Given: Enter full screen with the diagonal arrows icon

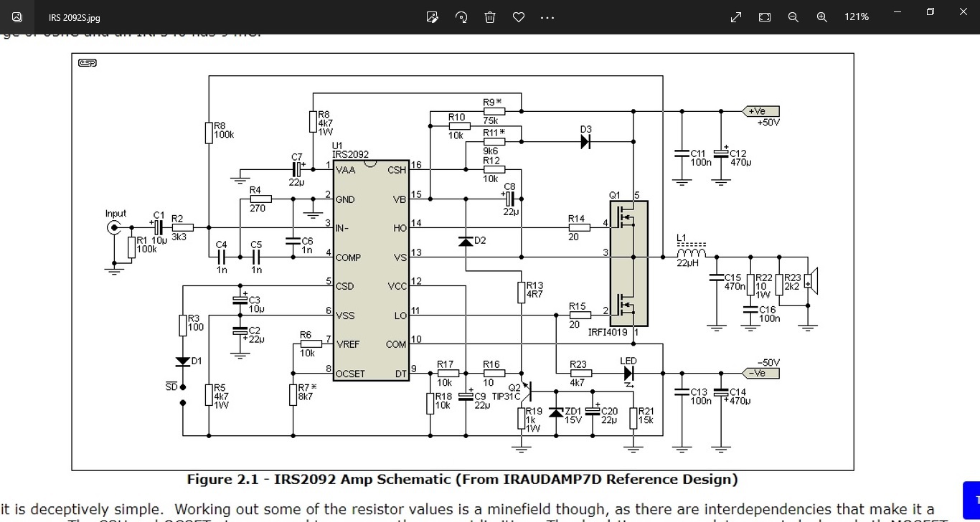Looking at the screenshot, I should click(x=736, y=17).
